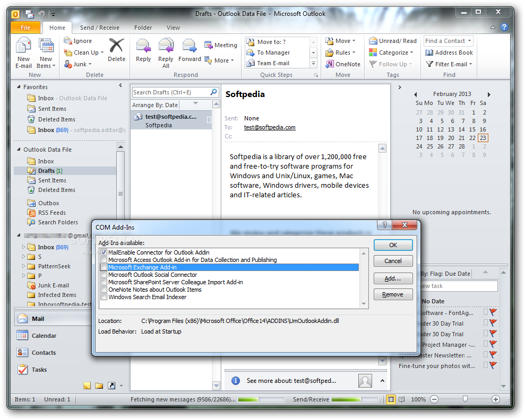Expand the PatternSeek folder
The height and width of the screenshot is (420, 525).
[23, 266]
